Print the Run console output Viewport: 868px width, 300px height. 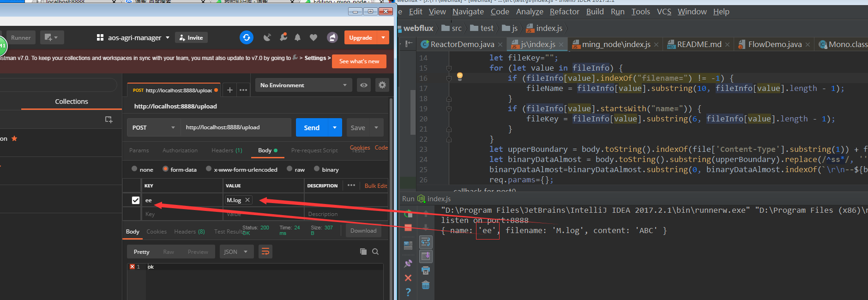(x=426, y=270)
